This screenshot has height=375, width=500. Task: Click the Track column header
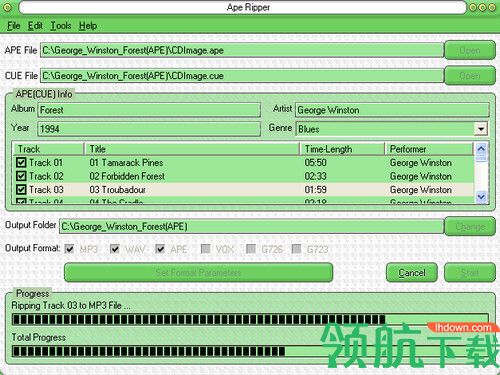[x=48, y=149]
